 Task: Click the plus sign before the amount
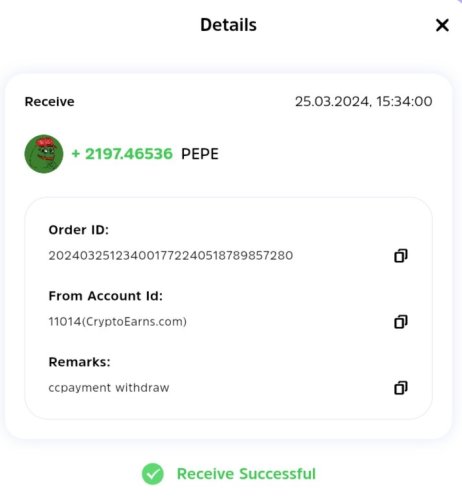(x=76, y=154)
